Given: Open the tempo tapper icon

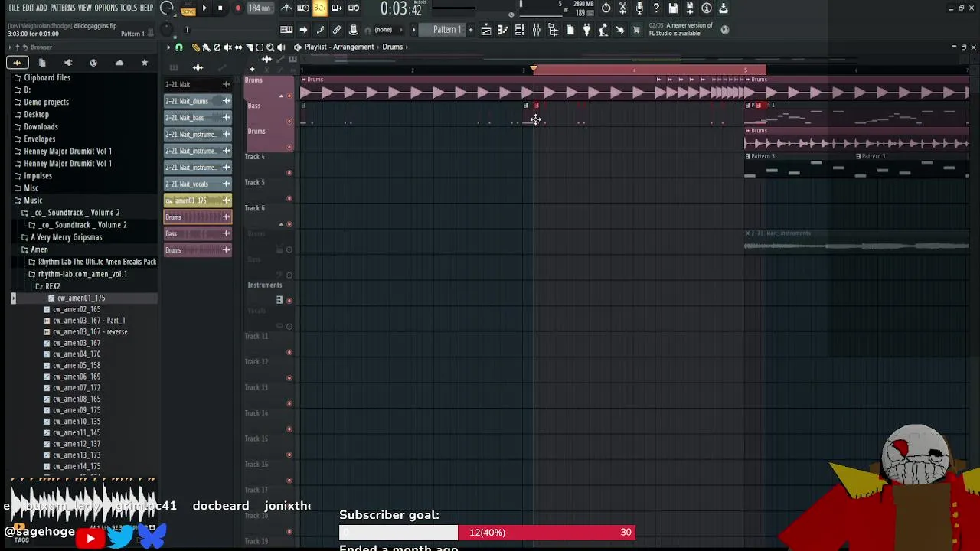Looking at the screenshot, I should tap(603, 30).
